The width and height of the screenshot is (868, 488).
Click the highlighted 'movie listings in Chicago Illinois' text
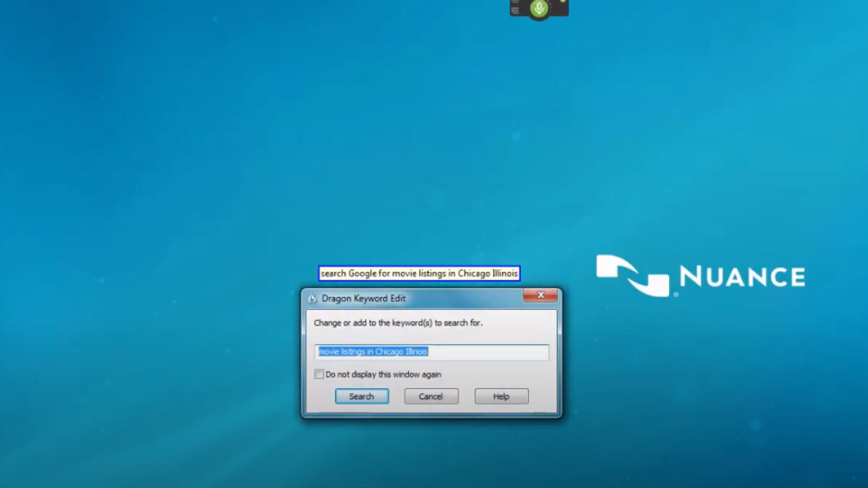click(x=373, y=351)
